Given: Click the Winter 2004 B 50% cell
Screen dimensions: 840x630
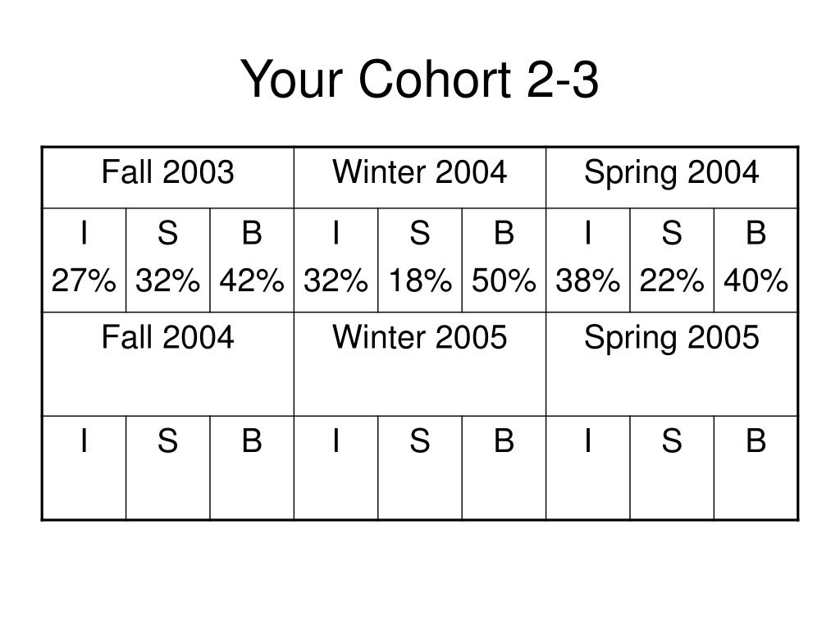Looking at the screenshot, I should pyautogui.click(x=504, y=260).
